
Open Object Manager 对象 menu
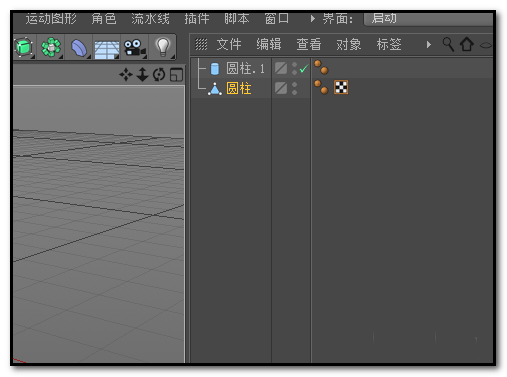(x=349, y=44)
